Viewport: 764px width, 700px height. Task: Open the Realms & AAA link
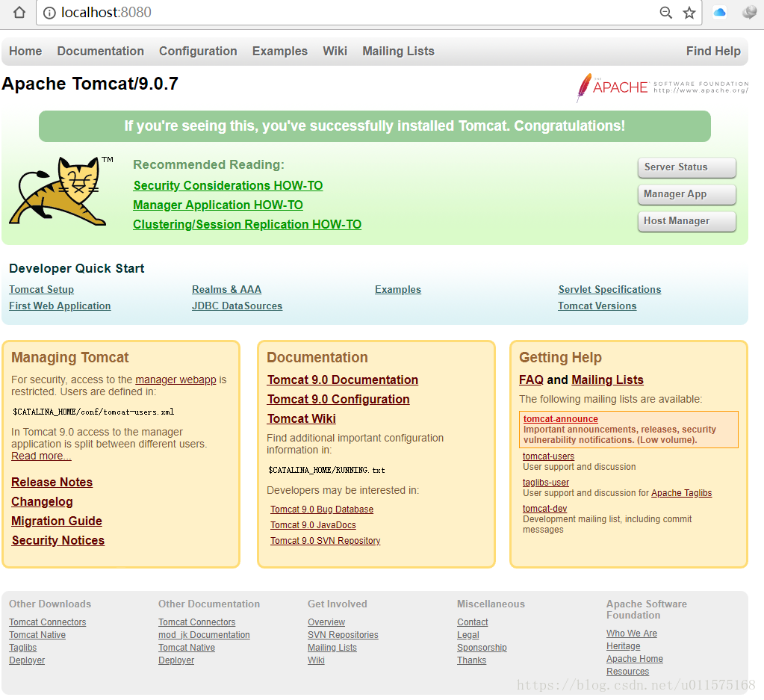coord(226,290)
